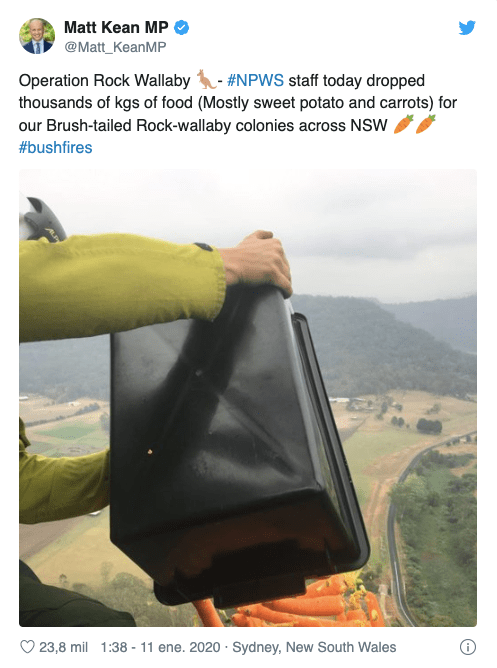Click the Twitter bird logo

pos(467,28)
